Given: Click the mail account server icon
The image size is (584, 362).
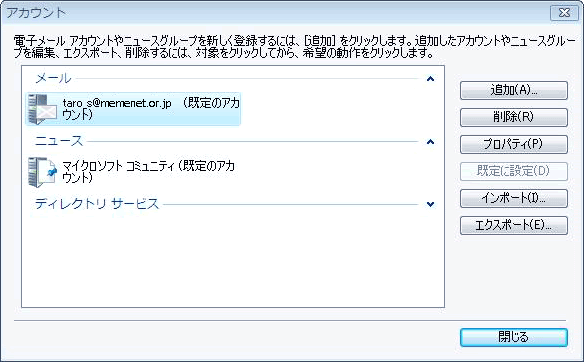Looking at the screenshot, I should click(x=42, y=109).
